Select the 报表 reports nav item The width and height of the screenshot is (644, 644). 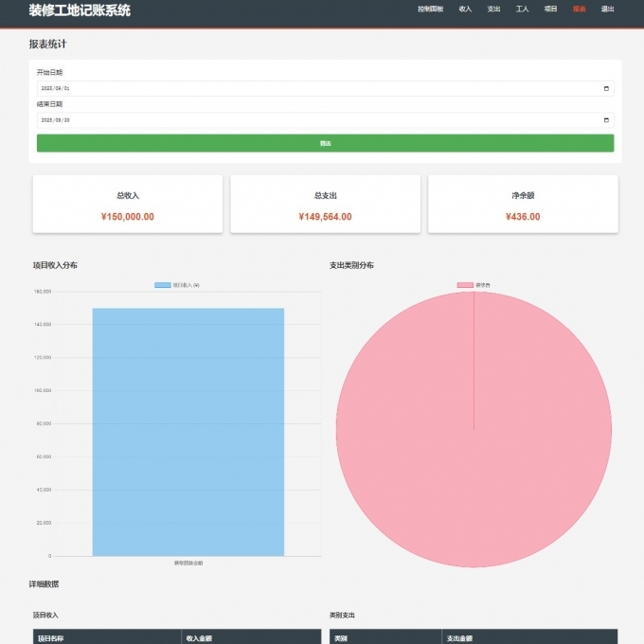pyautogui.click(x=579, y=9)
